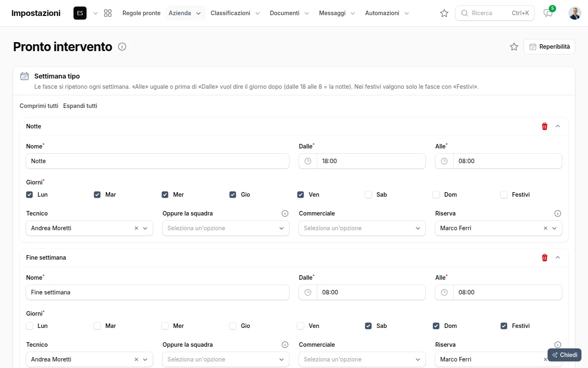Show info for Notte Oppure la squadra
Screen dimensions: 588x368
tap(285, 213)
